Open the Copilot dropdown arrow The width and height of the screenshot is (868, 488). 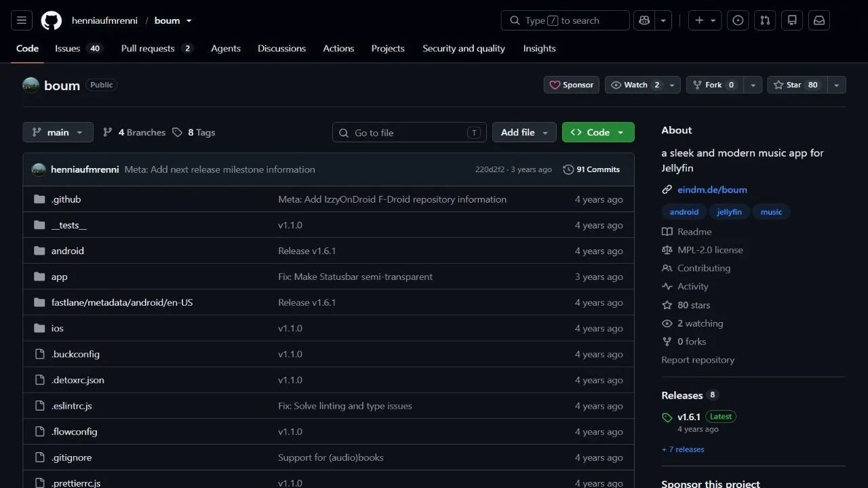coord(663,20)
